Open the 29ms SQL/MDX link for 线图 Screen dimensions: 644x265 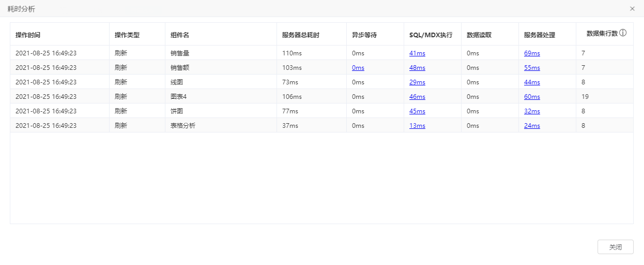417,82
